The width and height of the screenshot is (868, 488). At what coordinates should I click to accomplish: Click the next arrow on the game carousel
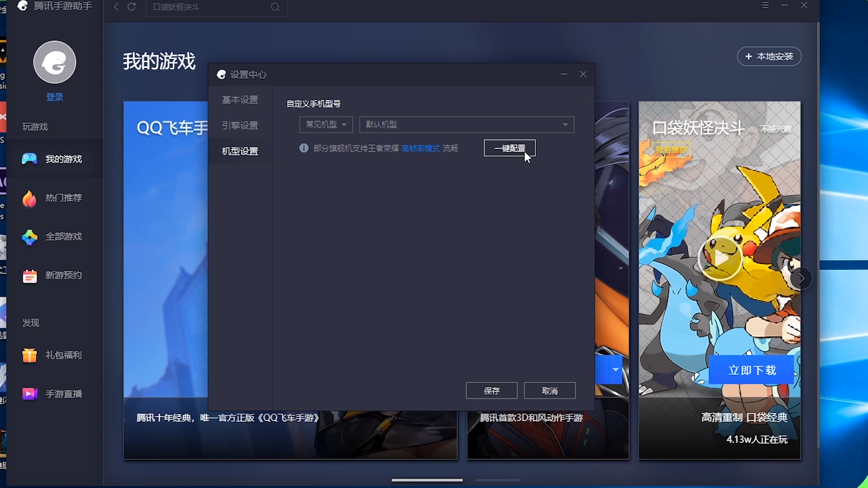(x=801, y=279)
